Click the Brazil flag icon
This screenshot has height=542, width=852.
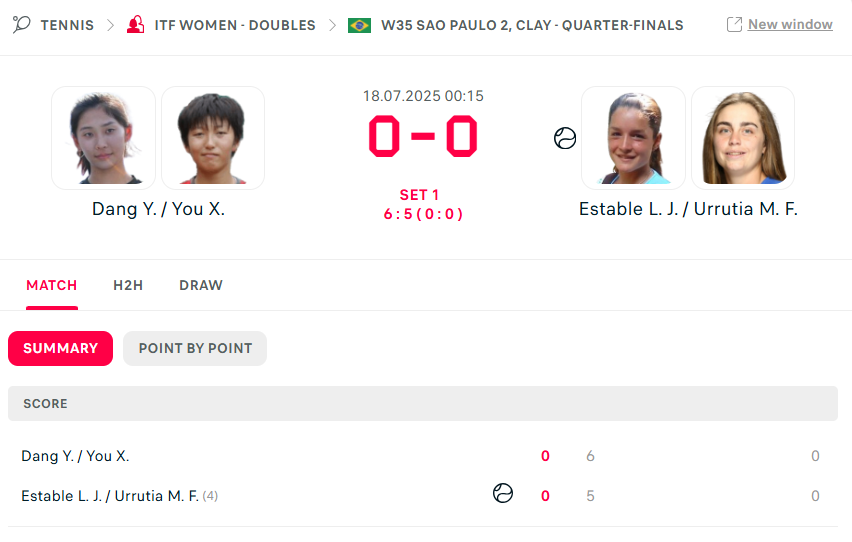click(359, 25)
